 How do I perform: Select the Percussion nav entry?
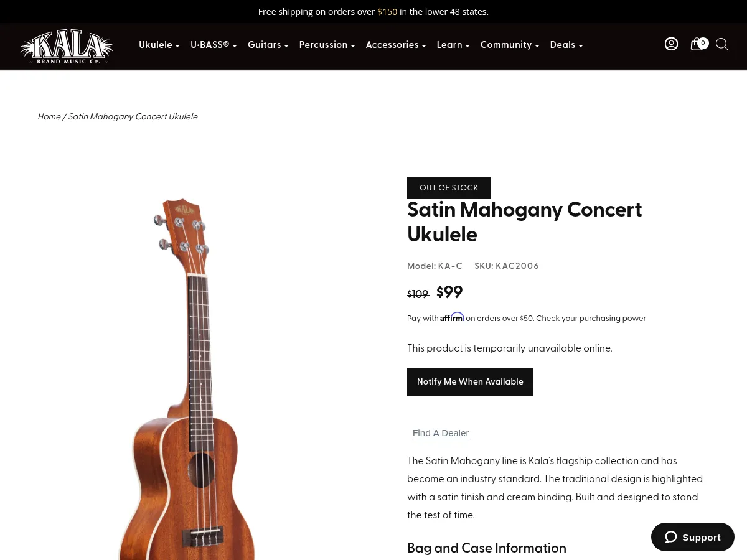(x=323, y=45)
